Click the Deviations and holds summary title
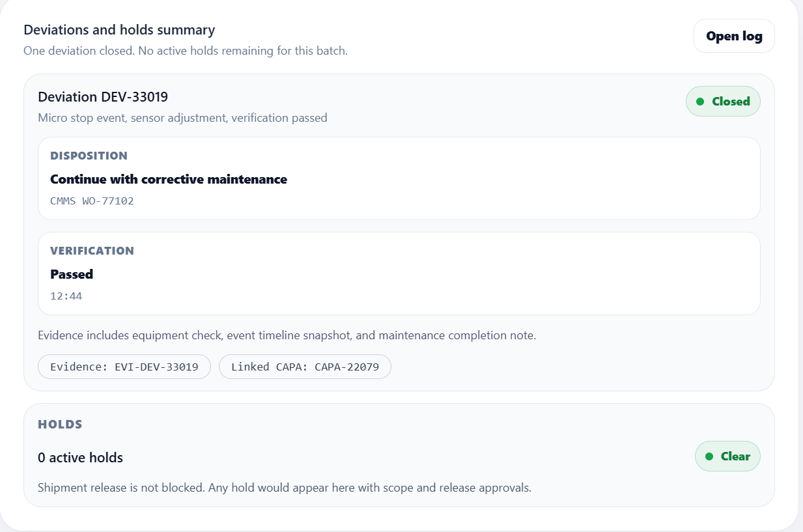 pos(119,30)
